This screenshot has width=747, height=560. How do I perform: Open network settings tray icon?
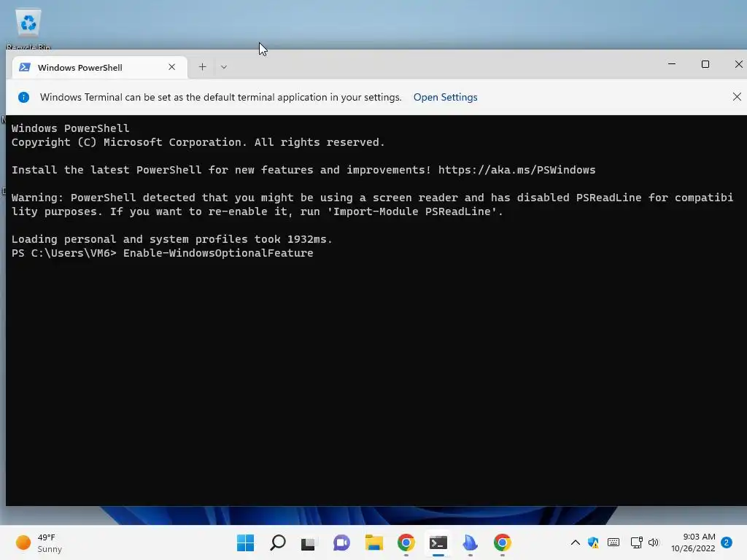[636, 542]
